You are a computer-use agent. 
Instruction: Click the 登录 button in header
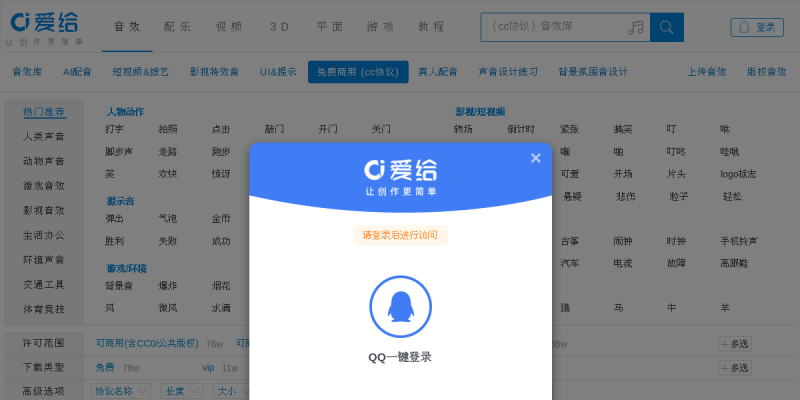tap(757, 28)
